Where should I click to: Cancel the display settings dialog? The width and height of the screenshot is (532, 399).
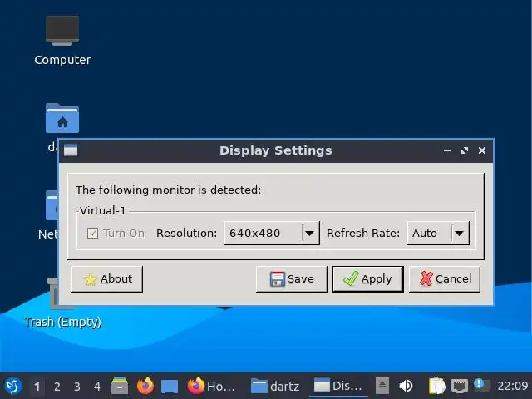click(x=445, y=279)
